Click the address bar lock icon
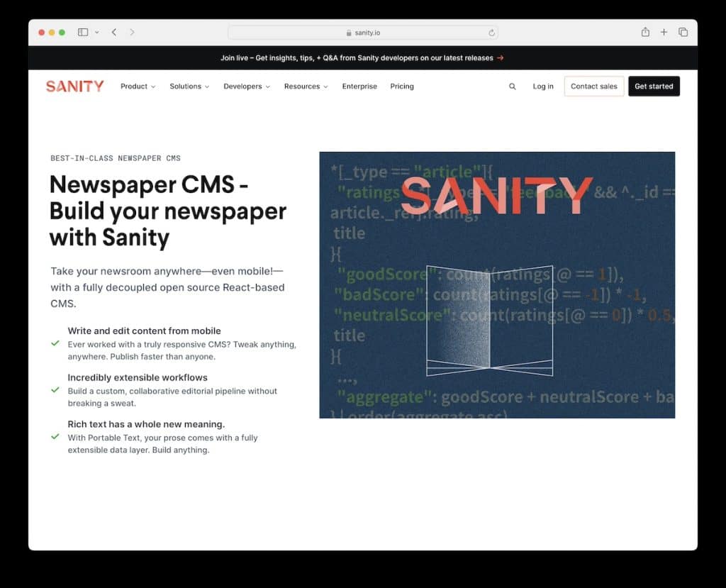 (x=349, y=33)
